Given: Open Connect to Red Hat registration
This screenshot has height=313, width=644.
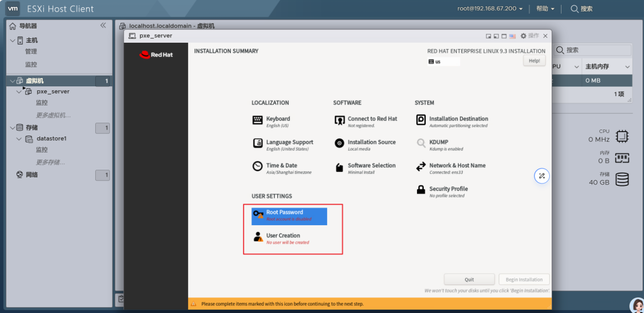Looking at the screenshot, I should (365, 122).
